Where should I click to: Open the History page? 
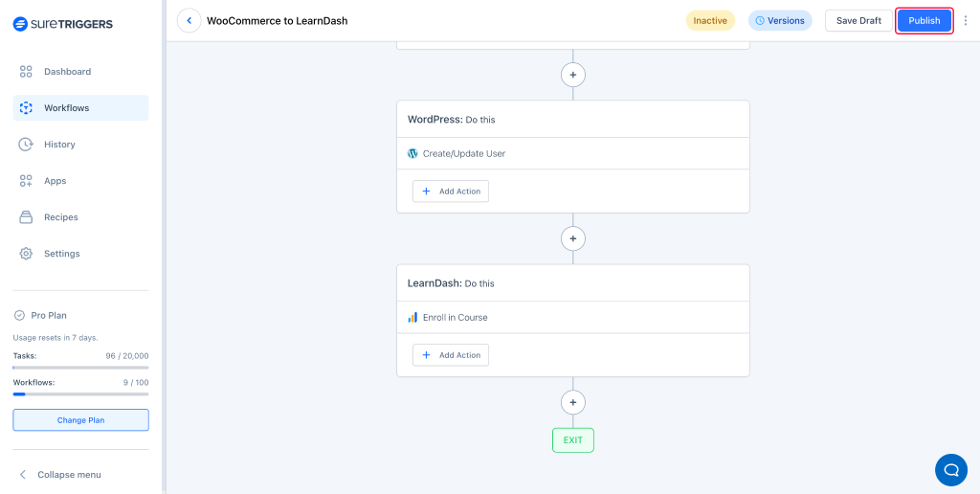80,145
